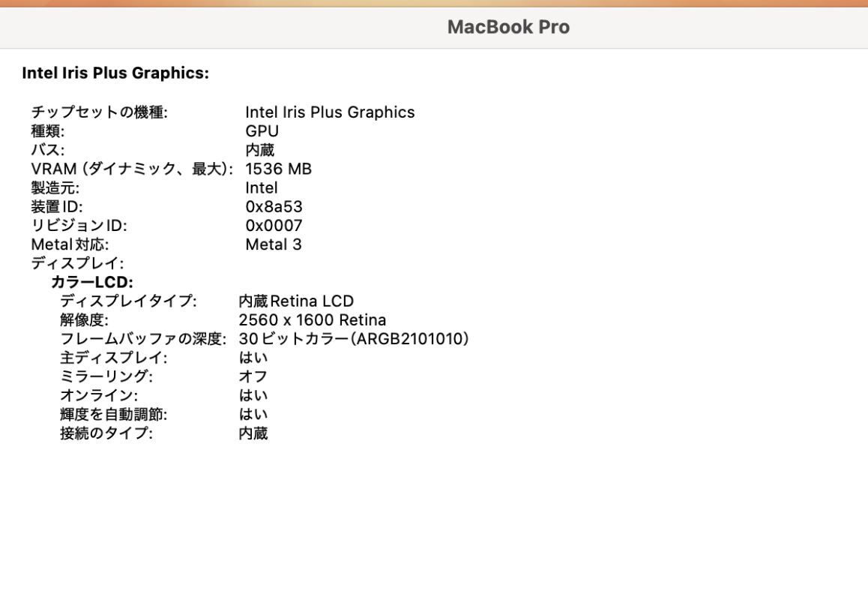Select the 解像度 label
The width and height of the screenshot is (868, 600).
click(84, 319)
